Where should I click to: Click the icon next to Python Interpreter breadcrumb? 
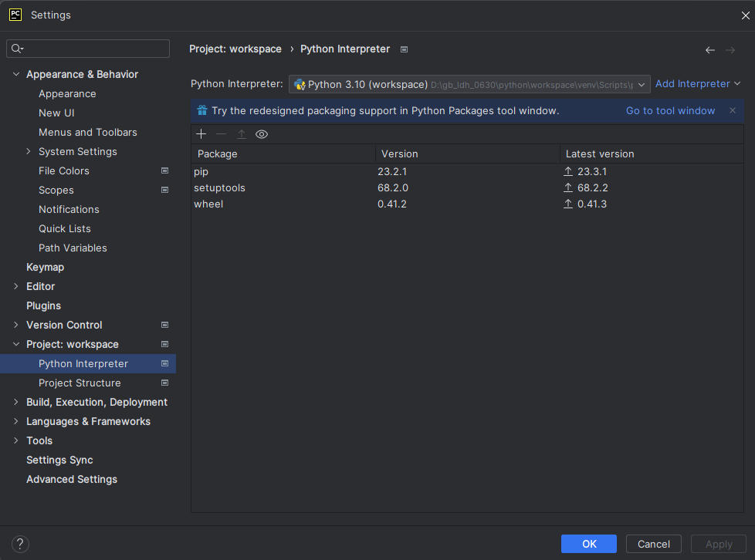click(x=404, y=49)
